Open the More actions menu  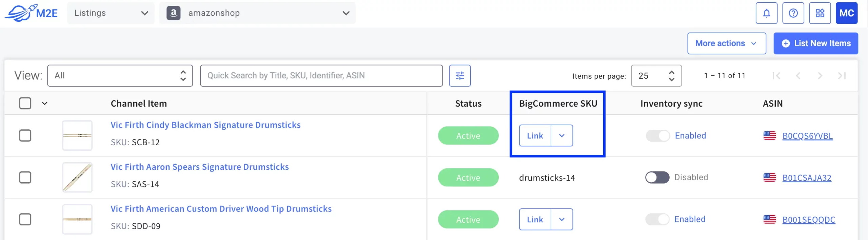point(726,43)
